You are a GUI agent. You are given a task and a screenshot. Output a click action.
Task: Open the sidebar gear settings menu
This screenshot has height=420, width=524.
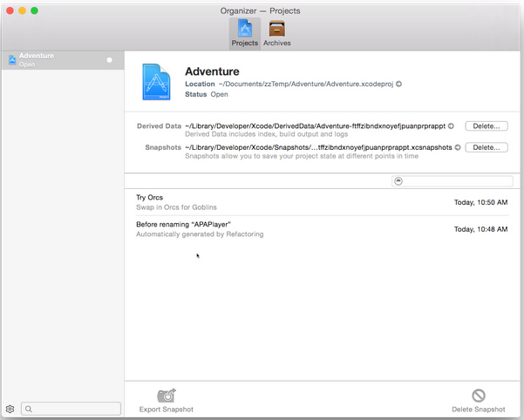click(10, 409)
